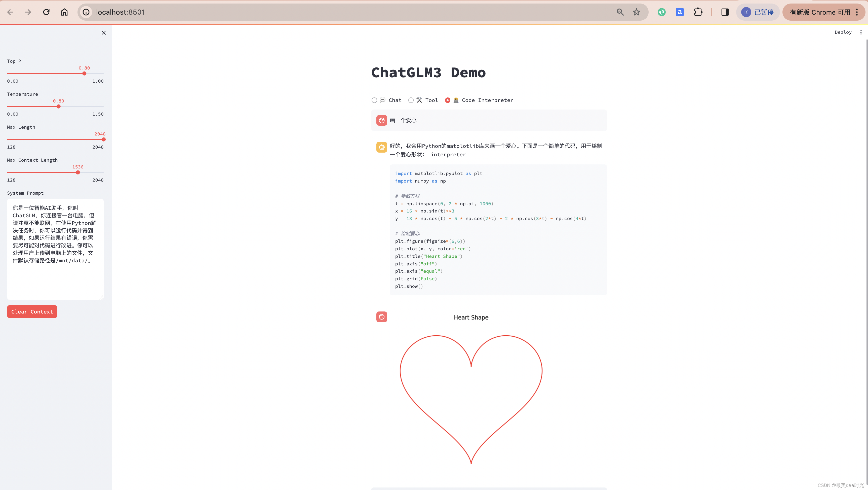Drag the Temperature slider
The image size is (868, 490).
click(58, 107)
